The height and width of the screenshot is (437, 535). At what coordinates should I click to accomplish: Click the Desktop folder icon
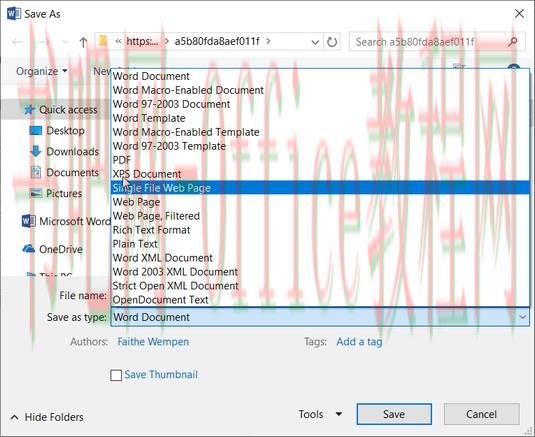pos(36,130)
